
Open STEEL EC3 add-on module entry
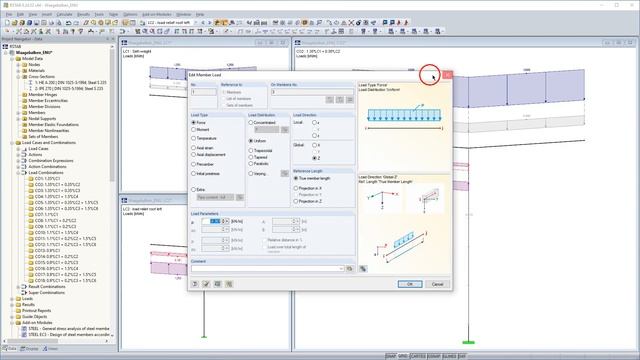(69, 335)
